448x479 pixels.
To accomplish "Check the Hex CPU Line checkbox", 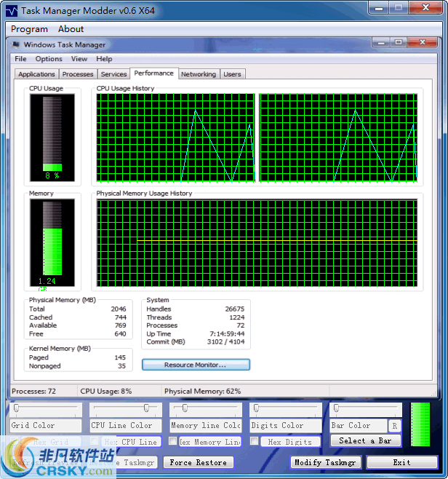I will (x=95, y=441).
